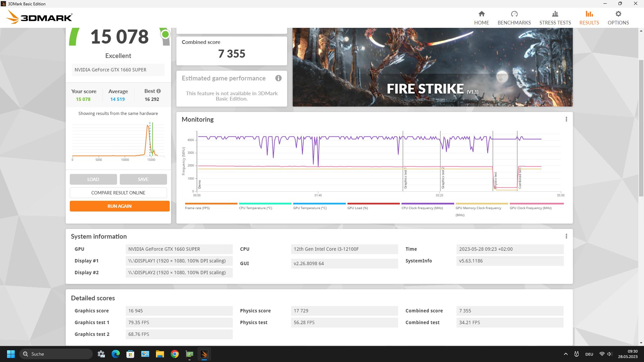Go to Benchmarks gauge icon

click(514, 14)
